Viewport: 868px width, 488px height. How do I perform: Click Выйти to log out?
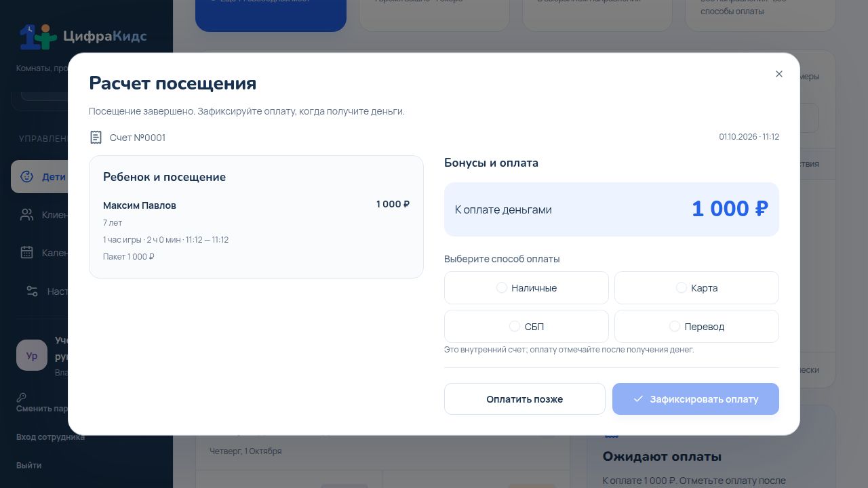[x=29, y=466]
